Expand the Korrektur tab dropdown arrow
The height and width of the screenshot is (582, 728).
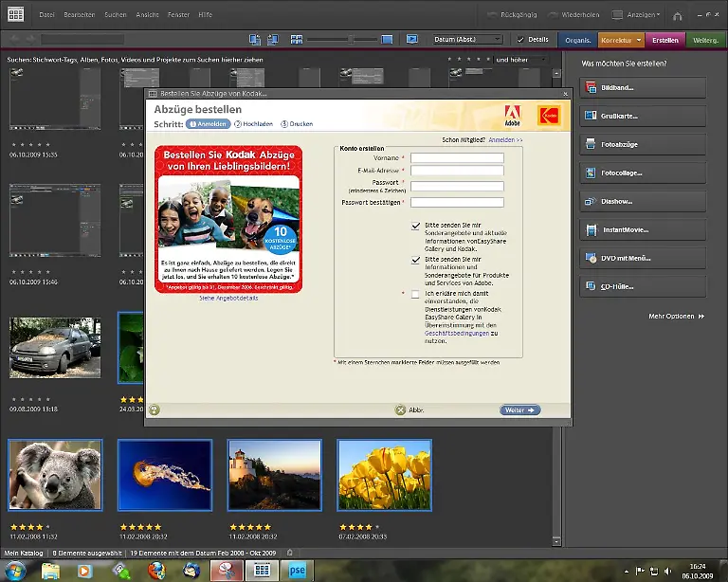coord(640,40)
